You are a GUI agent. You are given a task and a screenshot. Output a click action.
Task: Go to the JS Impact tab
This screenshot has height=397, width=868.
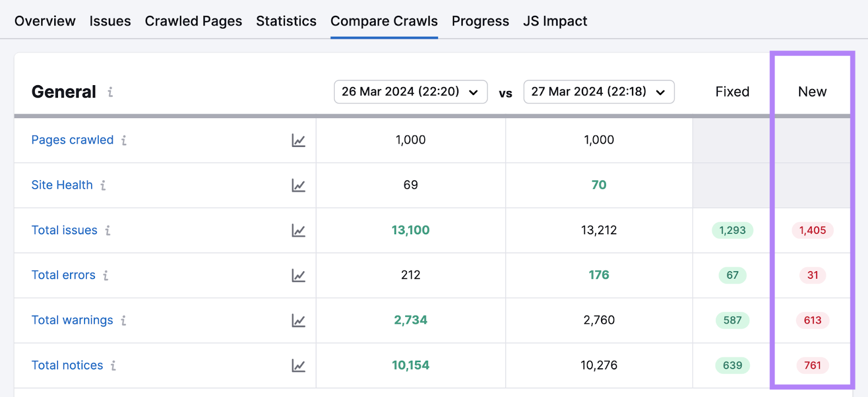pyautogui.click(x=555, y=21)
